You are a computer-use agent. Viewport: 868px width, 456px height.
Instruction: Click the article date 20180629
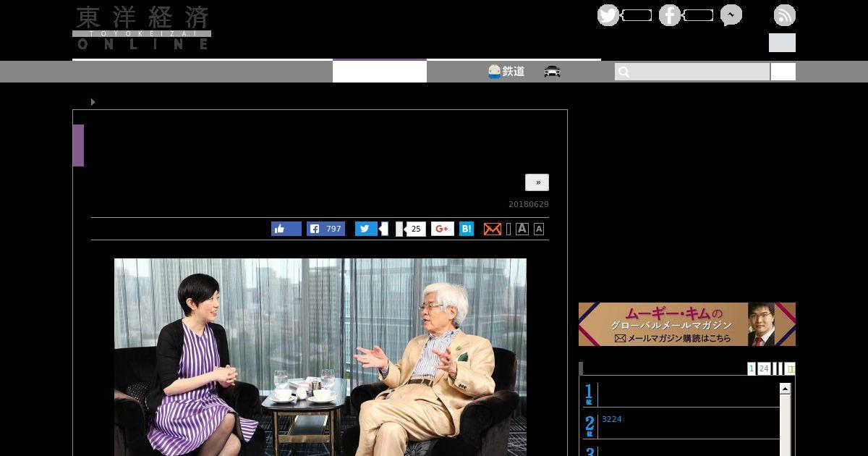[x=529, y=204]
